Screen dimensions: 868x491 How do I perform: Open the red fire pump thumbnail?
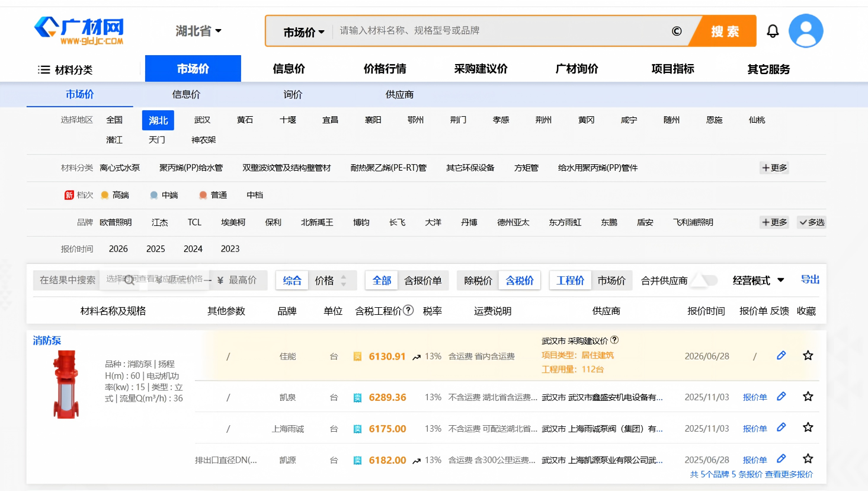coord(66,384)
